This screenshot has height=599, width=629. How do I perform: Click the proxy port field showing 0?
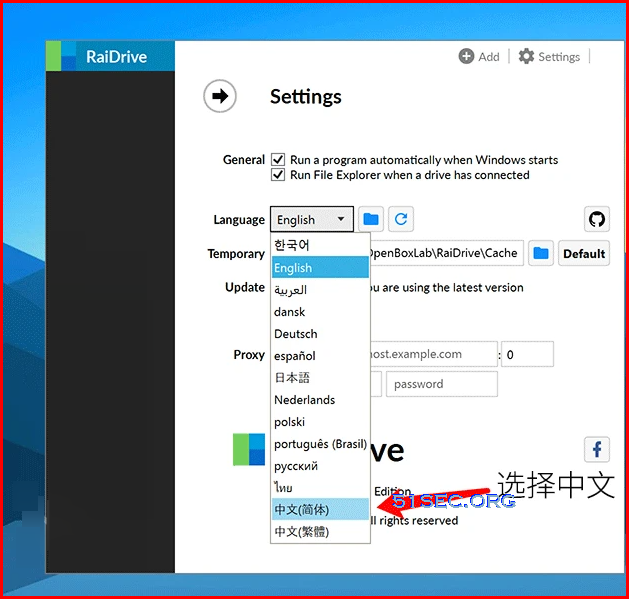point(527,354)
